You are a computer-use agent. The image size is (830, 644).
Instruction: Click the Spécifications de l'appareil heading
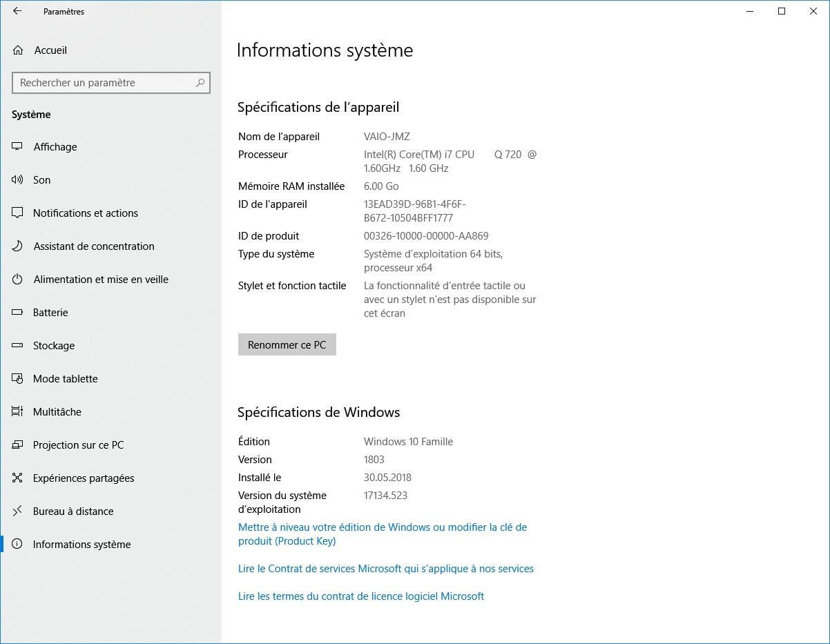click(318, 107)
